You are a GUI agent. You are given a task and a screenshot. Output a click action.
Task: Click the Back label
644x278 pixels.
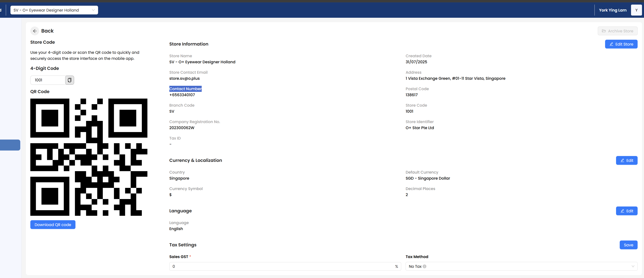click(x=47, y=31)
